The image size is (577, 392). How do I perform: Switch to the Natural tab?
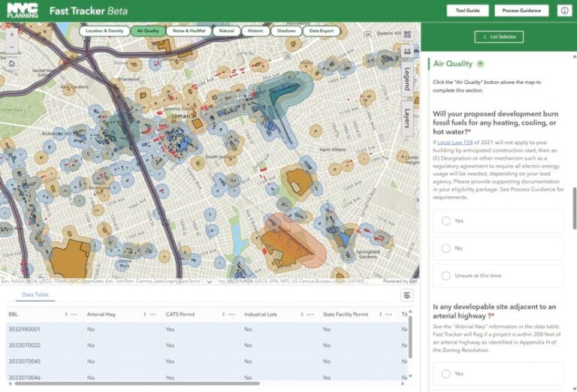coord(226,31)
